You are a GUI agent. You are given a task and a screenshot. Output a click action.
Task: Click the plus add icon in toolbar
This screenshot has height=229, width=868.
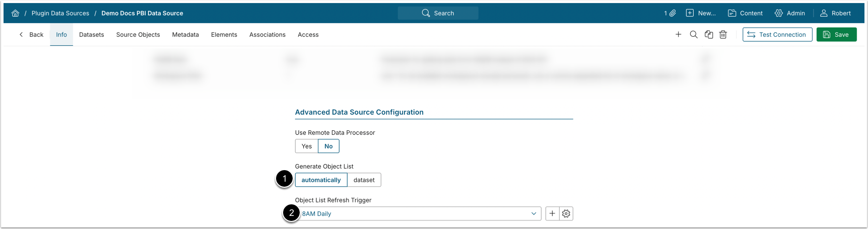pyautogui.click(x=679, y=35)
